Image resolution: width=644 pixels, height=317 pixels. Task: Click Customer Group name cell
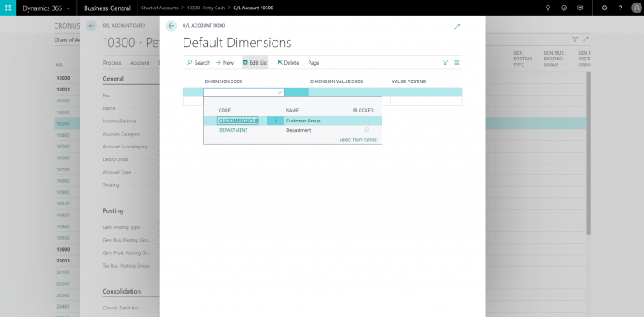303,121
